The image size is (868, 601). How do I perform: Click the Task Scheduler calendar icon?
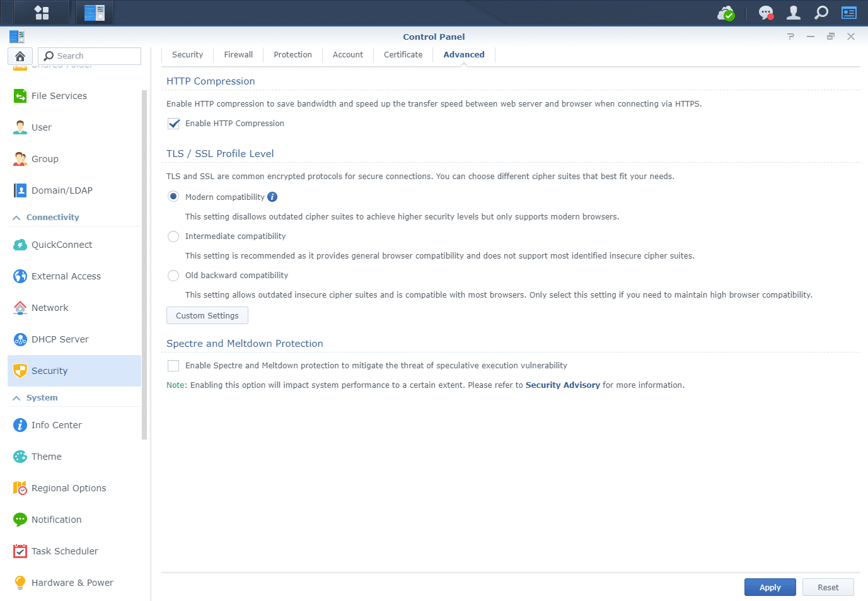pos(20,551)
